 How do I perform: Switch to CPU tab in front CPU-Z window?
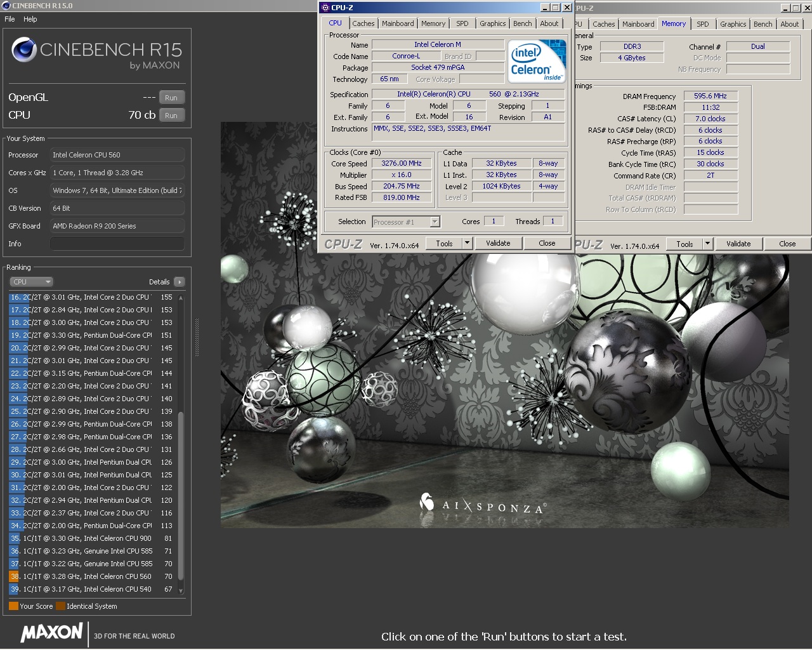point(335,23)
